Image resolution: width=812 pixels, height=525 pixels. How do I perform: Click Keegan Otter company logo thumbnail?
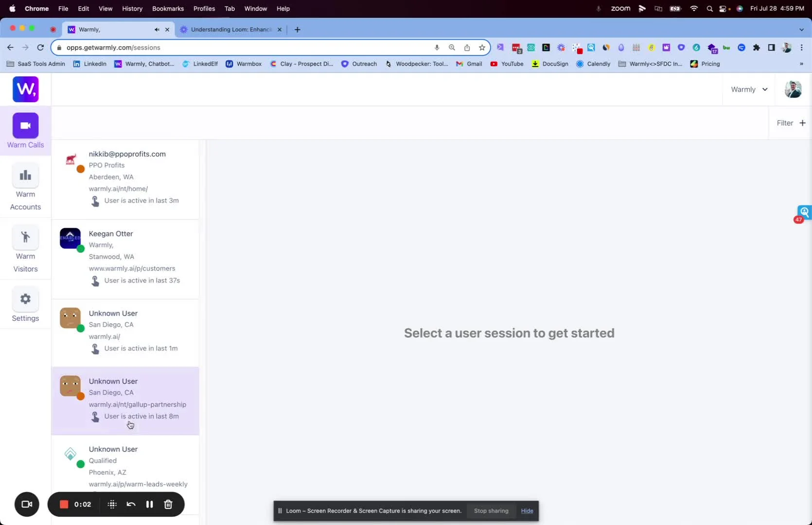pos(70,238)
